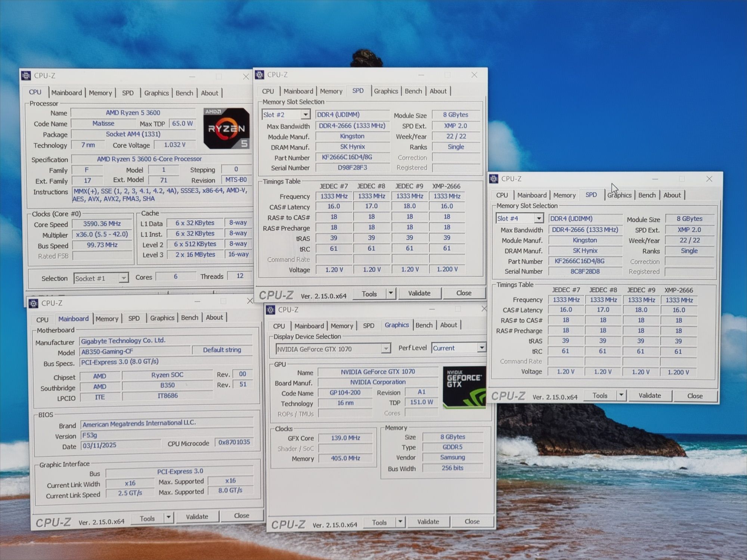747x560 pixels.
Task: Click Close button in Slot #4 SPD window
Action: pos(695,396)
